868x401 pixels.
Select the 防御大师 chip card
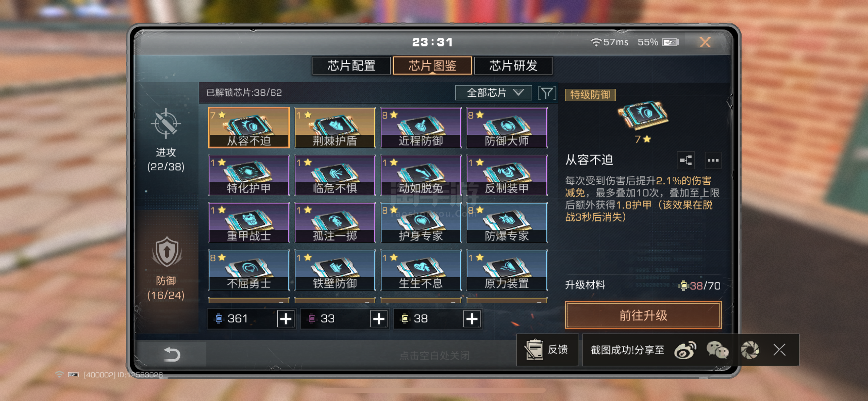507,128
